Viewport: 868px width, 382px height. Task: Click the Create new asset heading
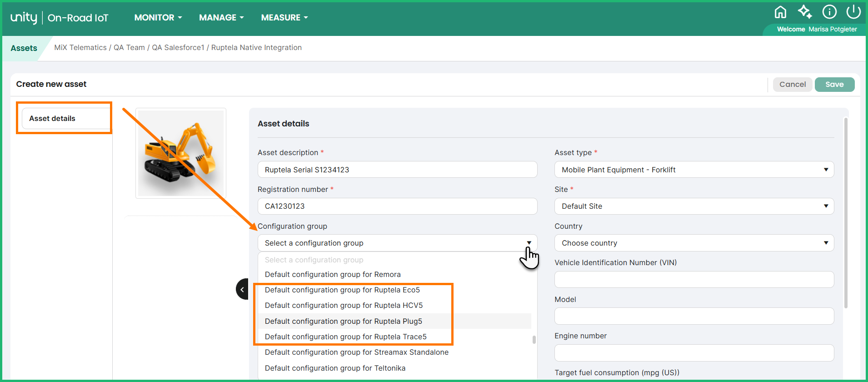51,84
